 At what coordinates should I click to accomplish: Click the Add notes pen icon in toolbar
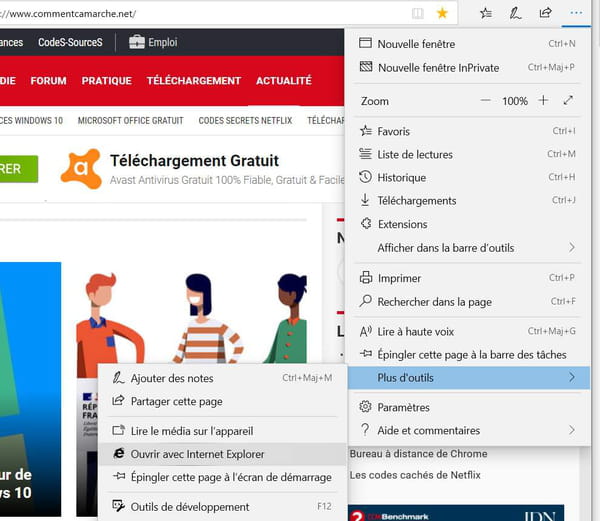[515, 13]
